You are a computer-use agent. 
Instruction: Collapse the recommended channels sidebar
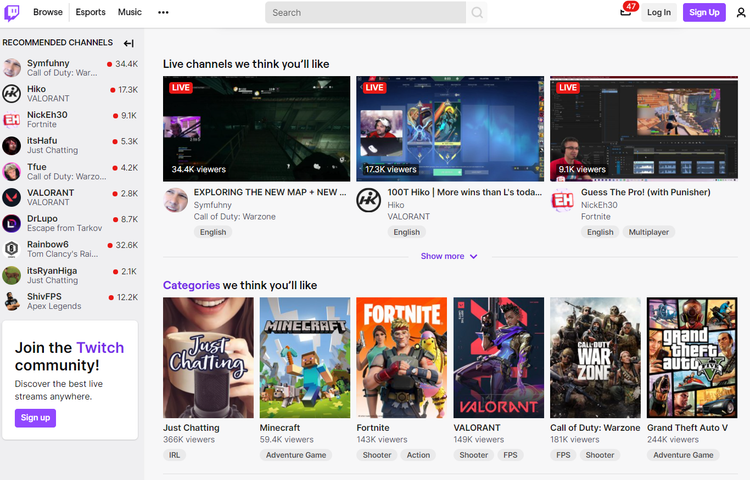(129, 43)
